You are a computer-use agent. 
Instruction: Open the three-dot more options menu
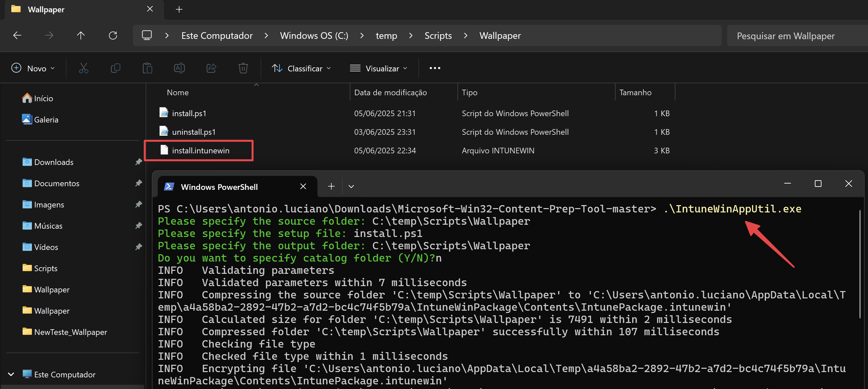tap(435, 68)
